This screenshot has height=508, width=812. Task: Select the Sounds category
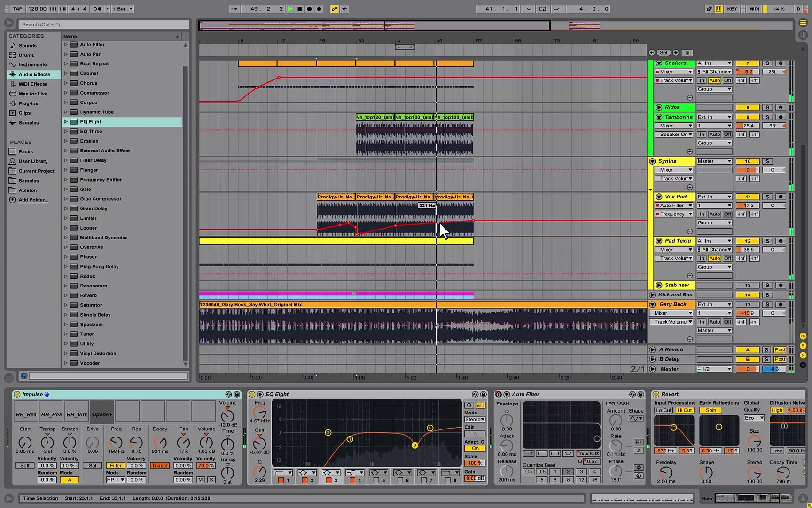tap(28, 46)
